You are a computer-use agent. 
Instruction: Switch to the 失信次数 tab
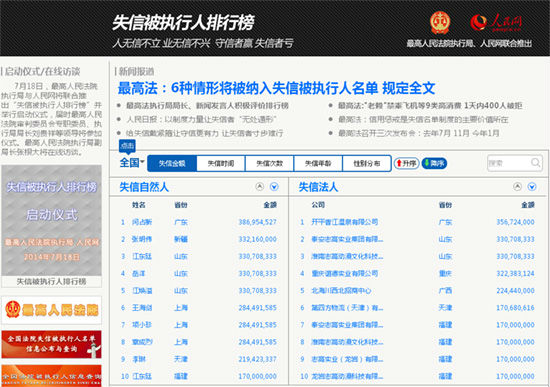coord(269,164)
